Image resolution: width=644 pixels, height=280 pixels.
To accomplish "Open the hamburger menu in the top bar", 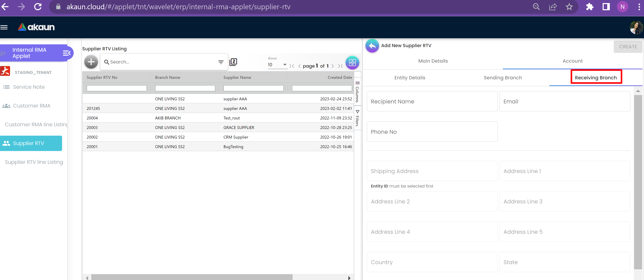I will tap(4, 27).
